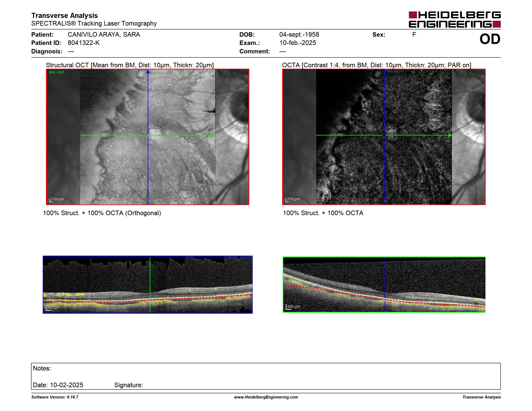
Task: Click the 262 / 512 slice counter
Action: [56, 72]
